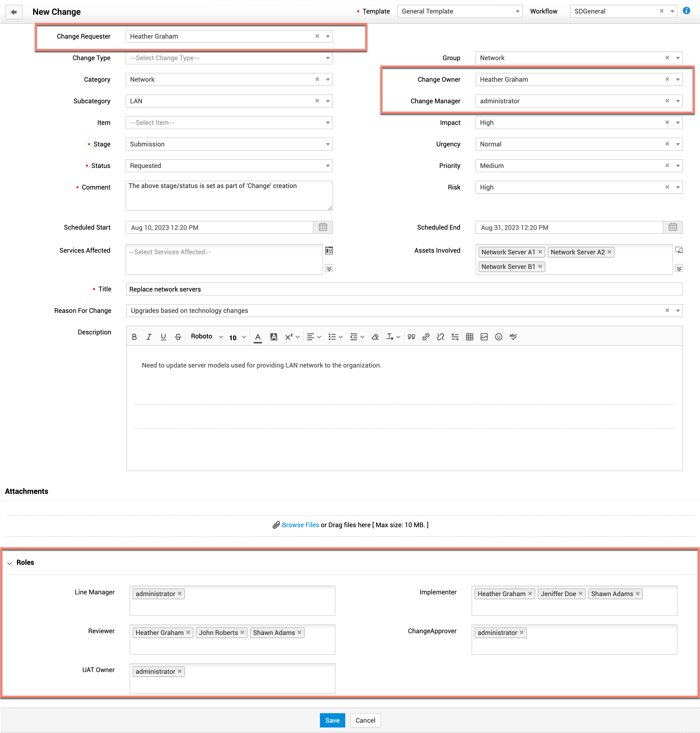Viewport: 700px width, 733px height.
Task: Click the back arrow next to New Change
Action: 14,12
